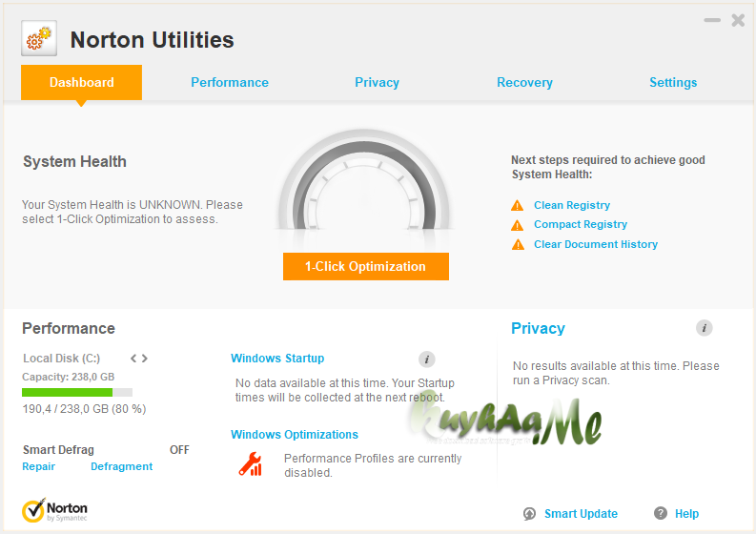
Task: Click the 'Next steps required' heading text
Action: click(x=607, y=167)
